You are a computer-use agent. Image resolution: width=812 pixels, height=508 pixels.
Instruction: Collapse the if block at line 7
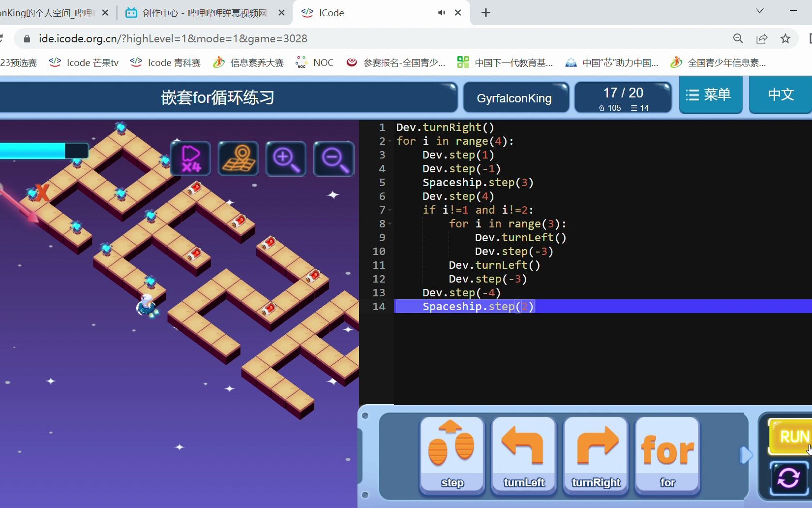[x=390, y=210]
